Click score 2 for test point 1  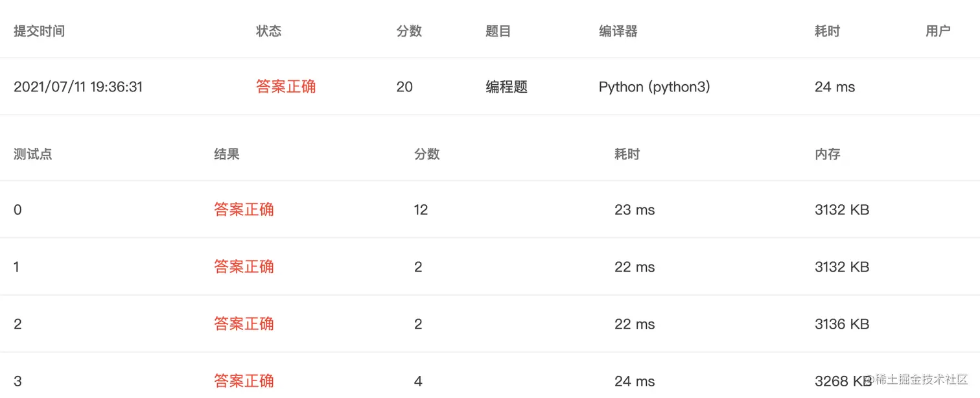click(419, 267)
